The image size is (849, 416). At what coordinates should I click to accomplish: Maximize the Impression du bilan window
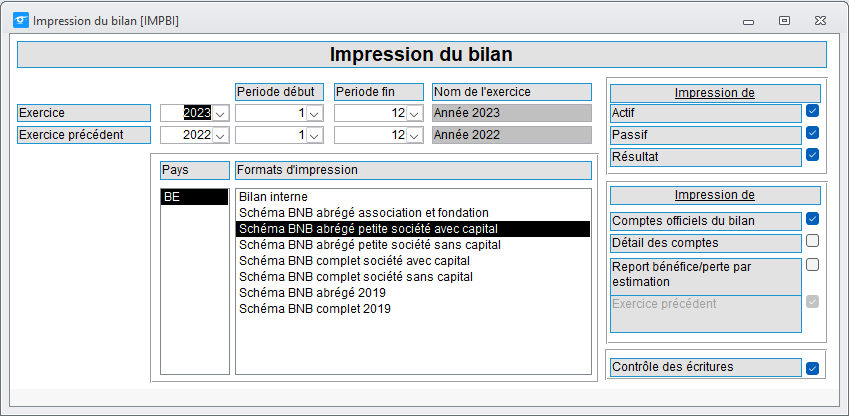point(784,21)
